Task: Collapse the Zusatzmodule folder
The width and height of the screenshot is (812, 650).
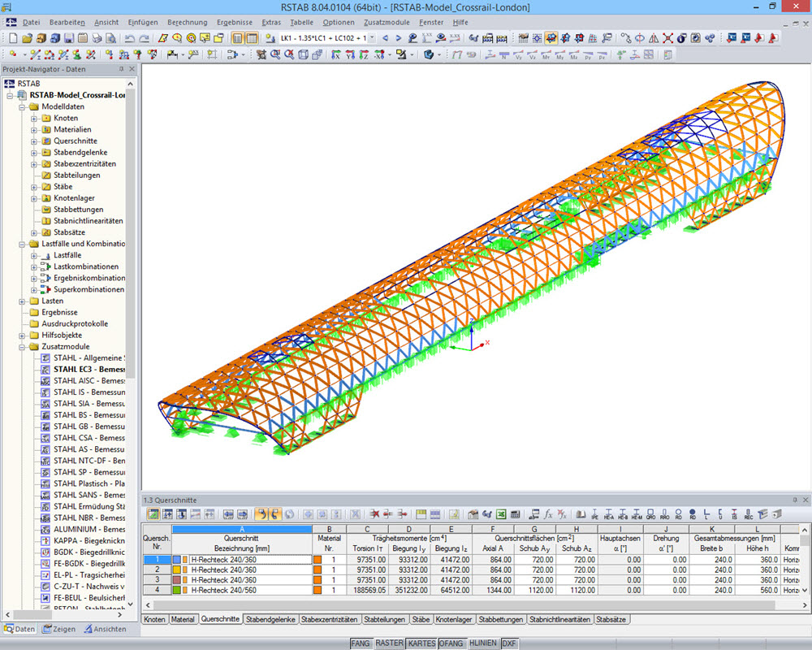Action: tap(22, 347)
